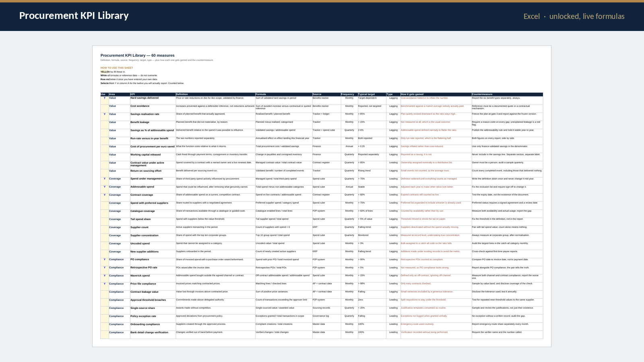Select the "Typical target" column header
The image size is (644, 362).
coord(372,95)
